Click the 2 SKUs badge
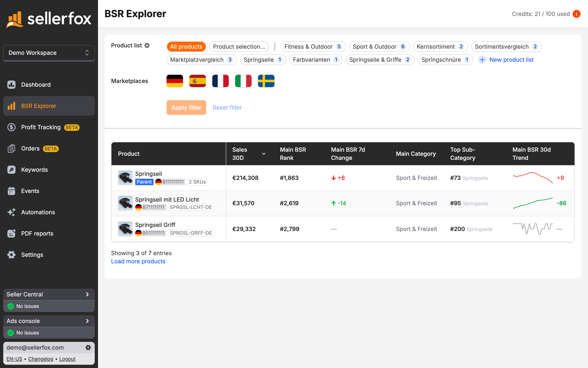Viewport: 588px width, 368px height. pyautogui.click(x=197, y=182)
